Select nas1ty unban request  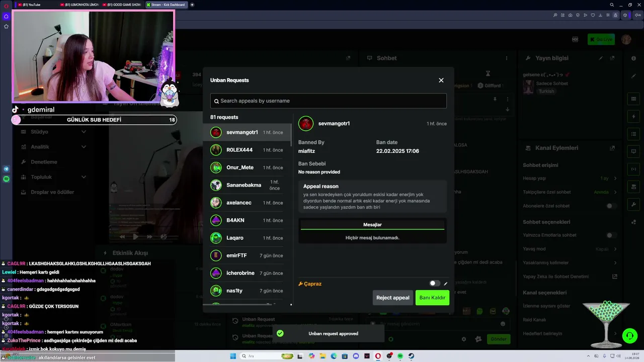(247, 291)
